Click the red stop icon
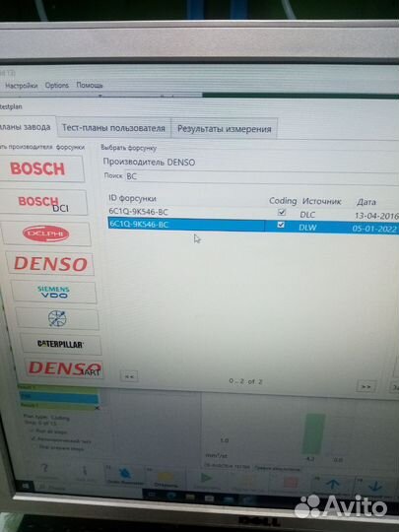 pyautogui.click(x=291, y=482)
